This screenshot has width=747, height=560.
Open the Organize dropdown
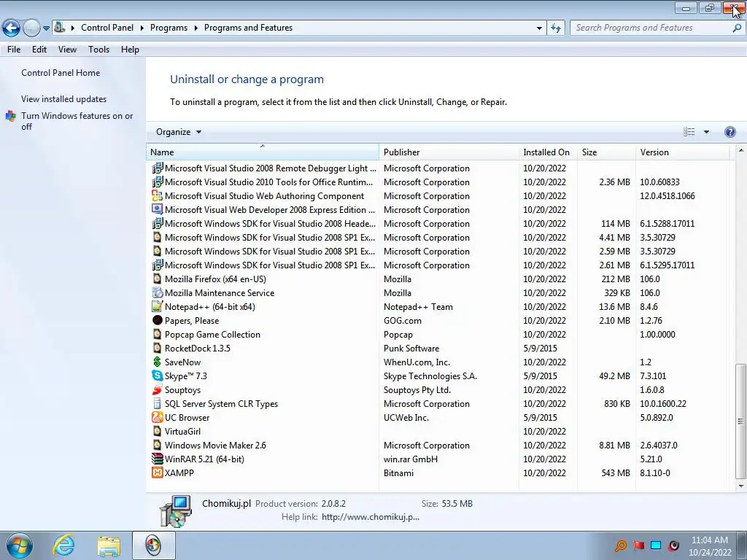pos(179,132)
